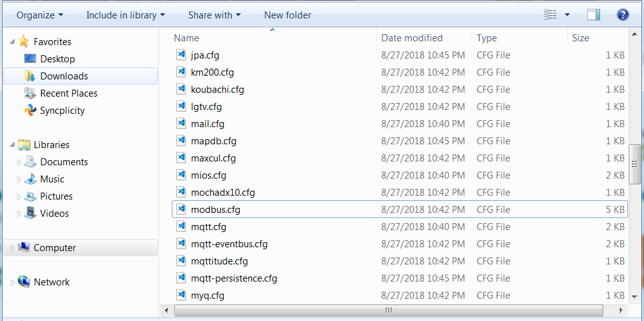
Task: Click the help question mark icon
Action: (622, 15)
